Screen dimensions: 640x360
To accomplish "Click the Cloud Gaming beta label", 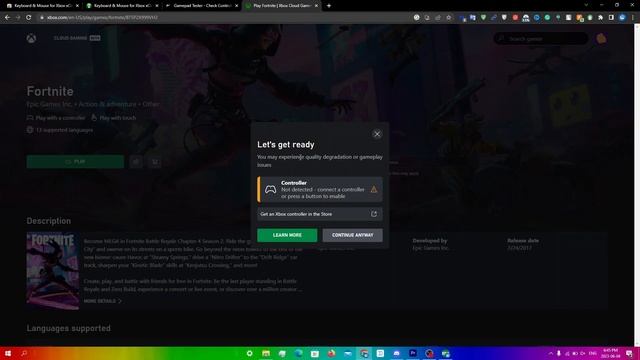I will pos(77,38).
